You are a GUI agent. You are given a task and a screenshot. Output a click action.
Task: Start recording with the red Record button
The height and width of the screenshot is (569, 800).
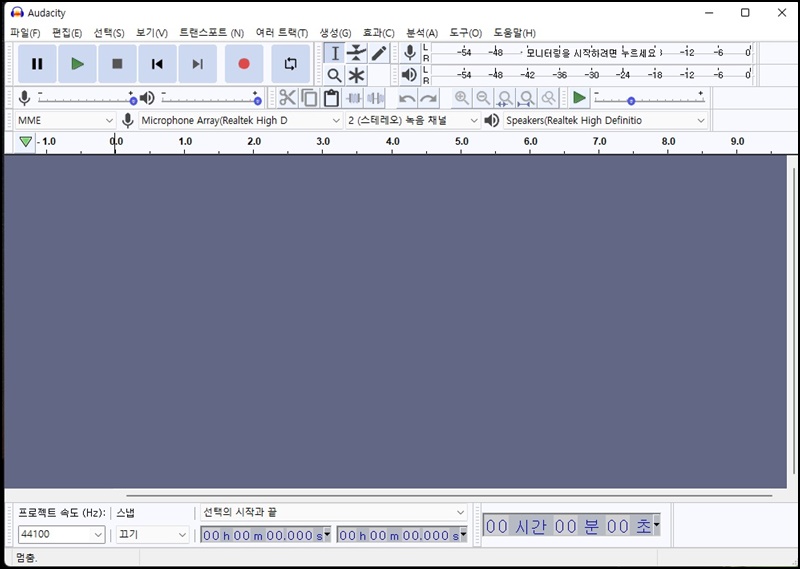pos(244,64)
